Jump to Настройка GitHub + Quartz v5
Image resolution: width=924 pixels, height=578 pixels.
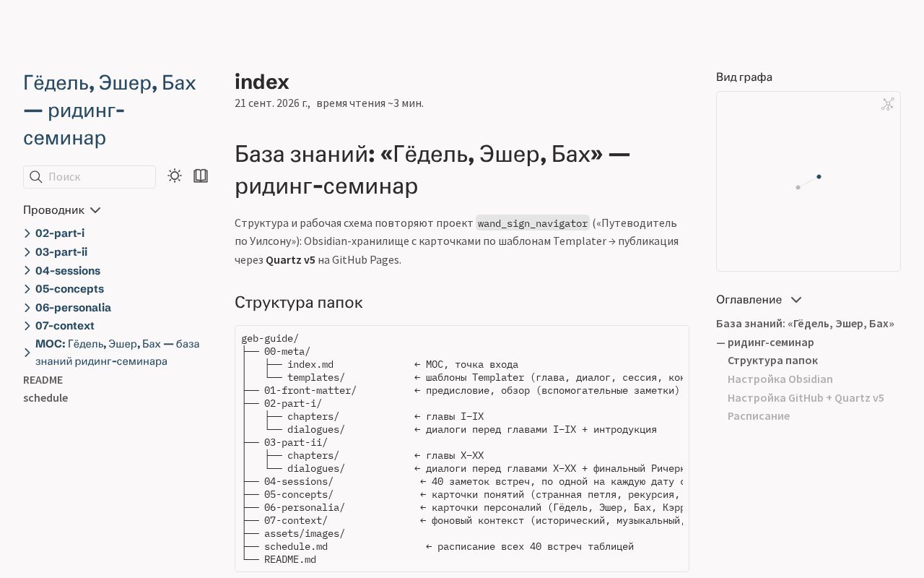806,398
